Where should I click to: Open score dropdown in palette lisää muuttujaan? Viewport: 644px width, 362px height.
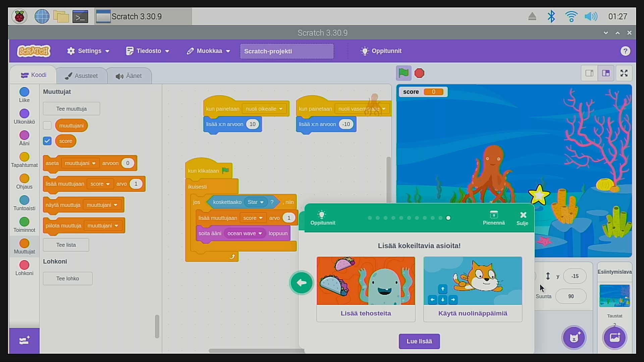click(x=100, y=184)
